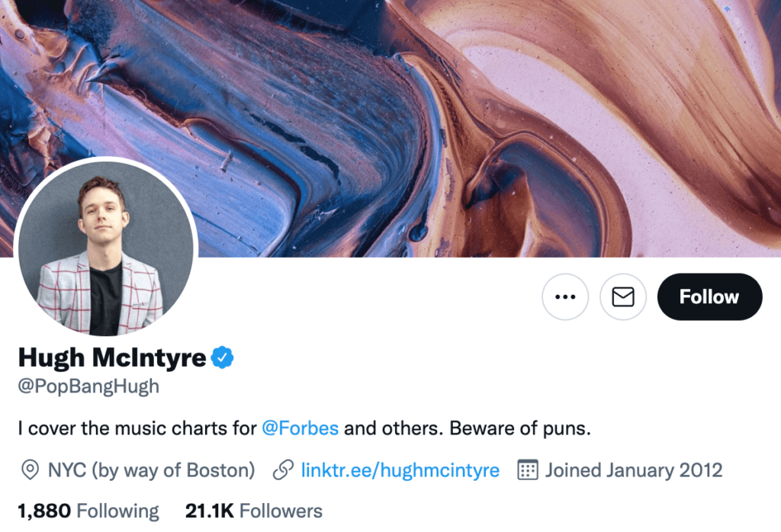Click the blue verified badge
The width and height of the screenshot is (781, 532).
click(x=222, y=357)
